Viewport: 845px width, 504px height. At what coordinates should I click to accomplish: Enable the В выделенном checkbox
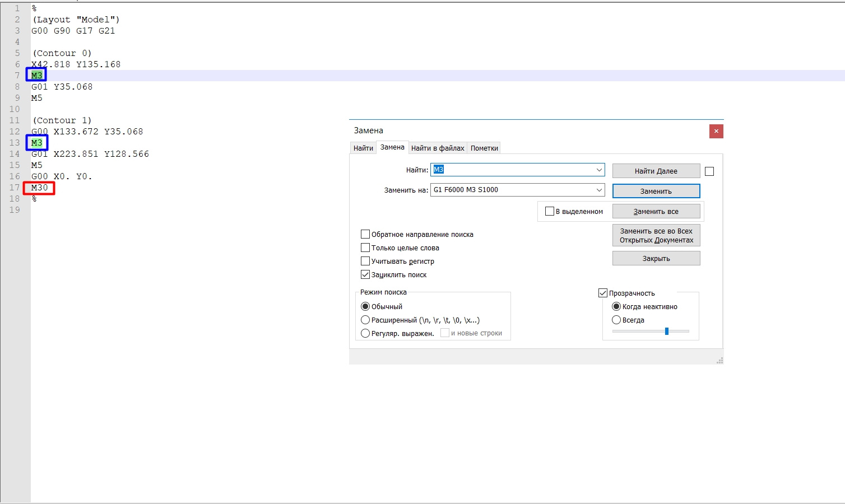pyautogui.click(x=550, y=211)
